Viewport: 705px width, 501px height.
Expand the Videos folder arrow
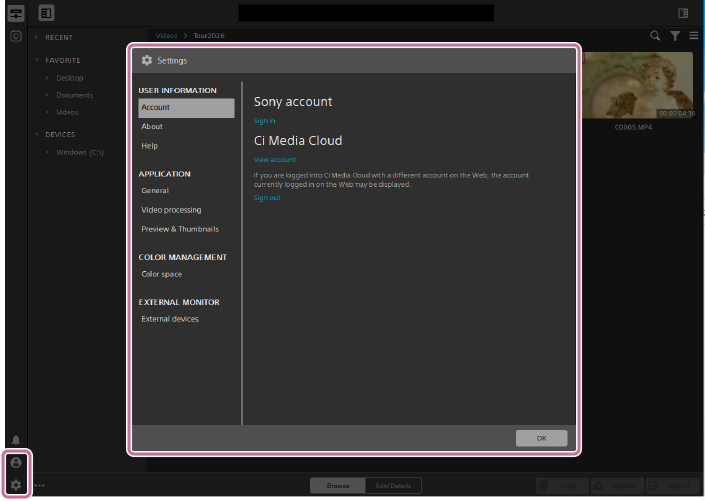(48, 112)
